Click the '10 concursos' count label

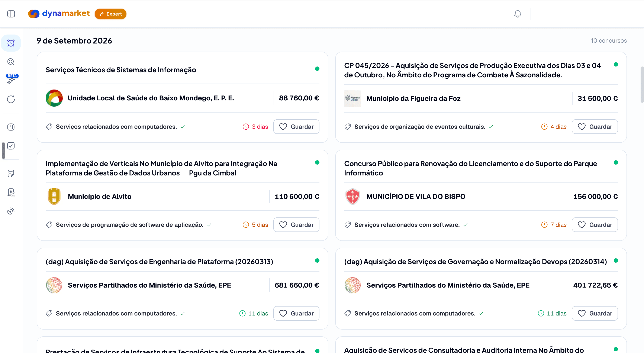609,41
